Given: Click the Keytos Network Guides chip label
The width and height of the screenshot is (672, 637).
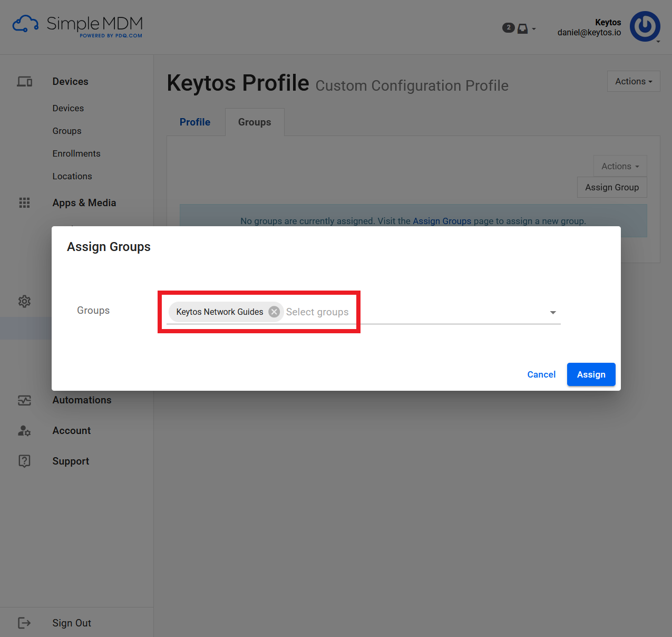Looking at the screenshot, I should 219,312.
